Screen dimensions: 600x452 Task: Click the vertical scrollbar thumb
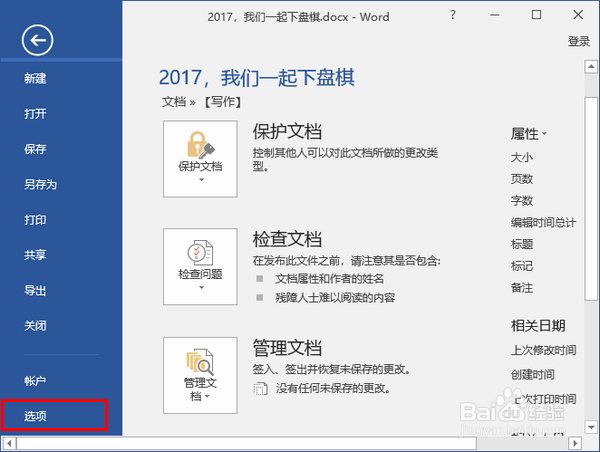pyautogui.click(x=591, y=199)
